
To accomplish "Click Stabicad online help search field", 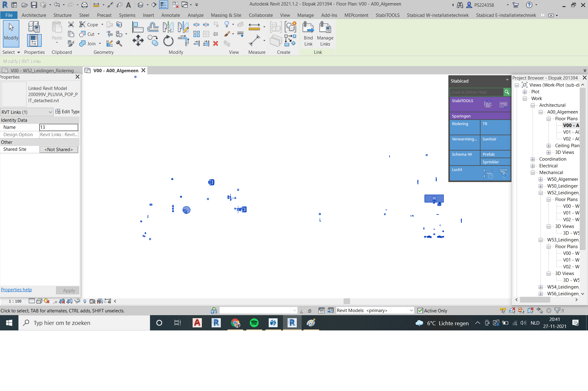I will [477, 92].
